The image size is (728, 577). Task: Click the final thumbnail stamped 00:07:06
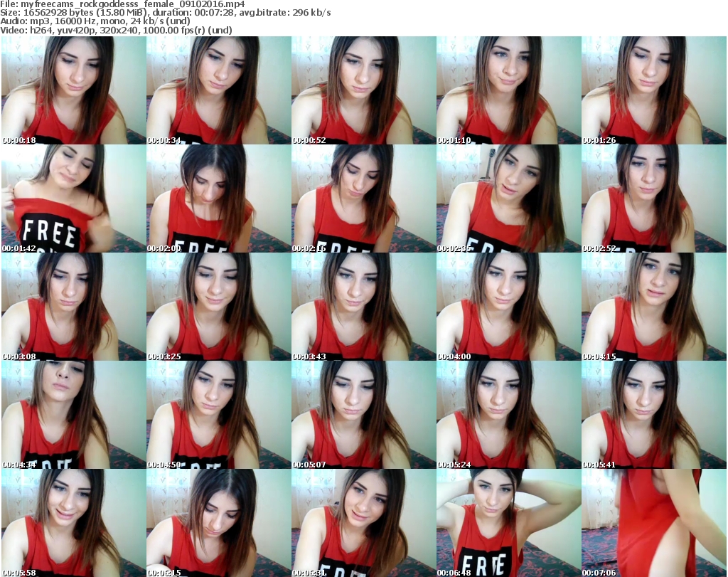coord(654,523)
